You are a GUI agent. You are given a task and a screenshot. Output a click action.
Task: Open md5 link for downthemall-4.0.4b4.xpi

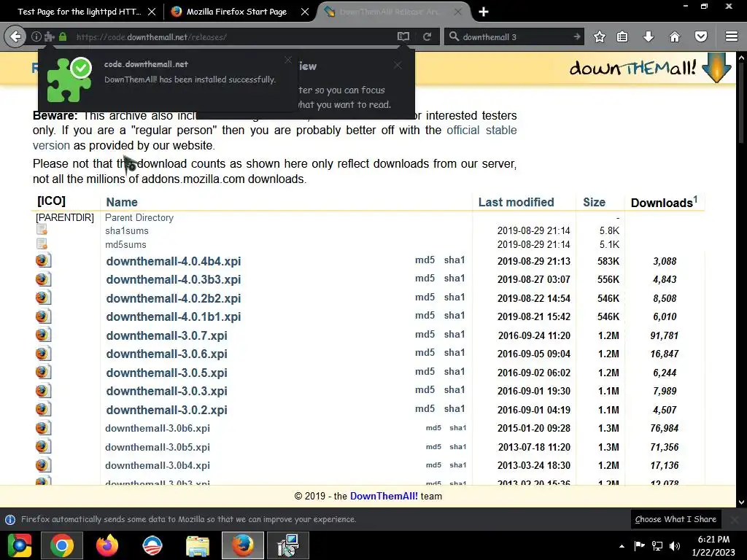(x=425, y=260)
